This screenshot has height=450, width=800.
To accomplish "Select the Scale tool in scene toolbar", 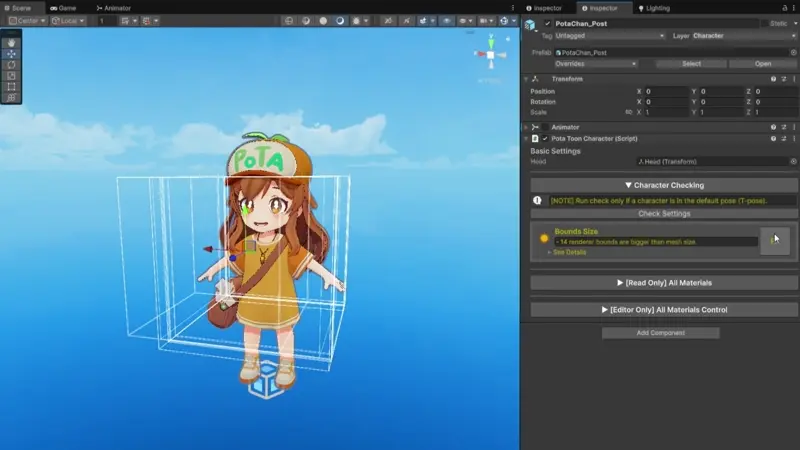I will 11,76.
